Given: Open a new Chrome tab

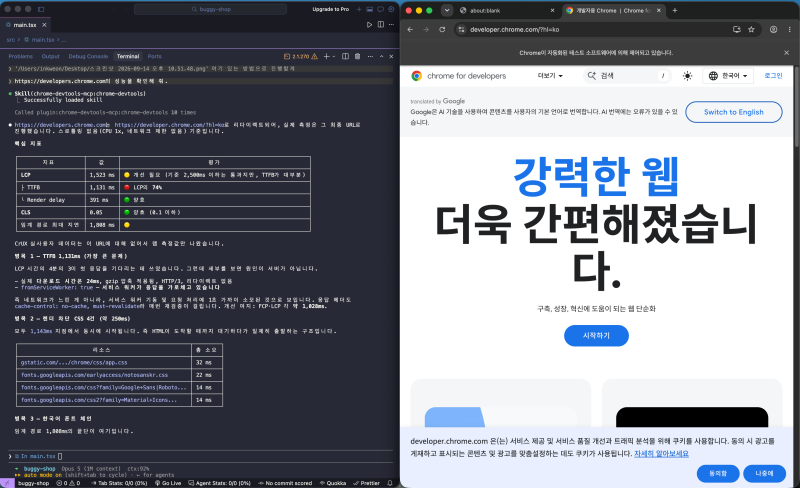Looking at the screenshot, I should coord(674,10).
